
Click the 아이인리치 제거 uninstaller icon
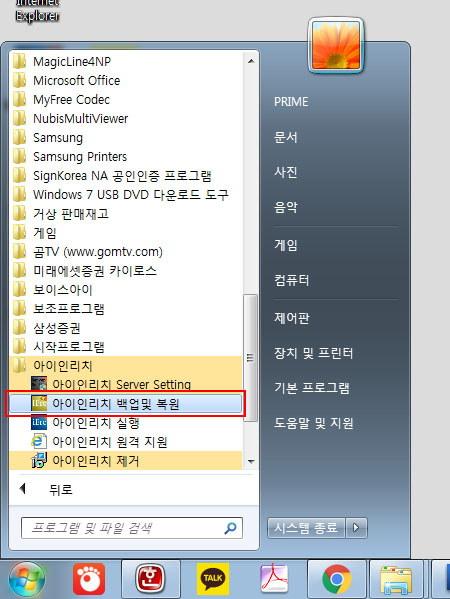39,460
